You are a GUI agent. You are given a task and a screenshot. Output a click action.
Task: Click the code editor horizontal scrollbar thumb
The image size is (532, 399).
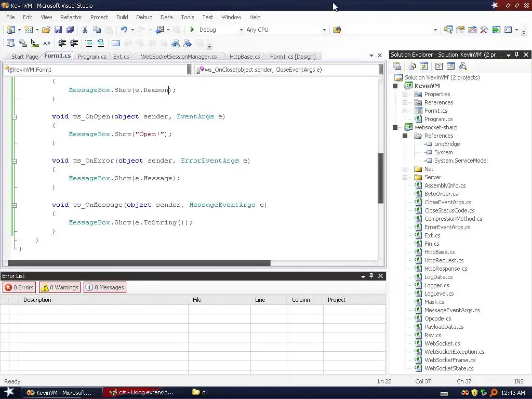[139, 263]
